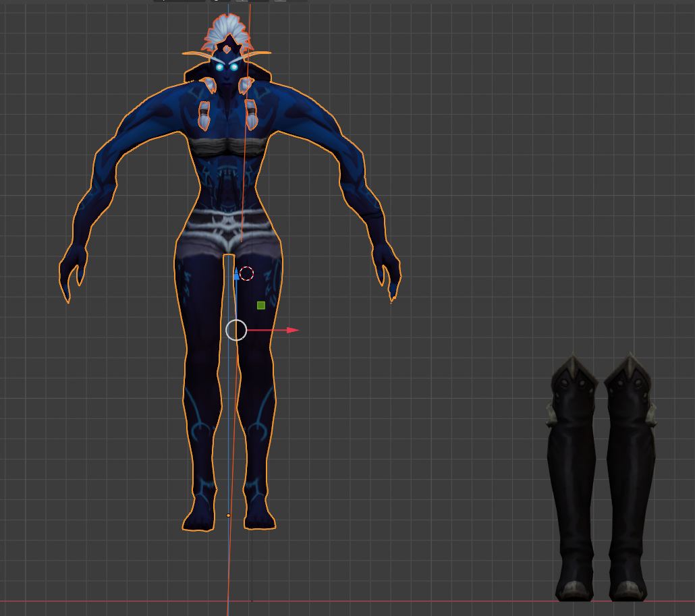Grab the blue Z-axis arrow handle of gizmo
The height and width of the screenshot is (616, 695).
pyautogui.click(x=236, y=275)
